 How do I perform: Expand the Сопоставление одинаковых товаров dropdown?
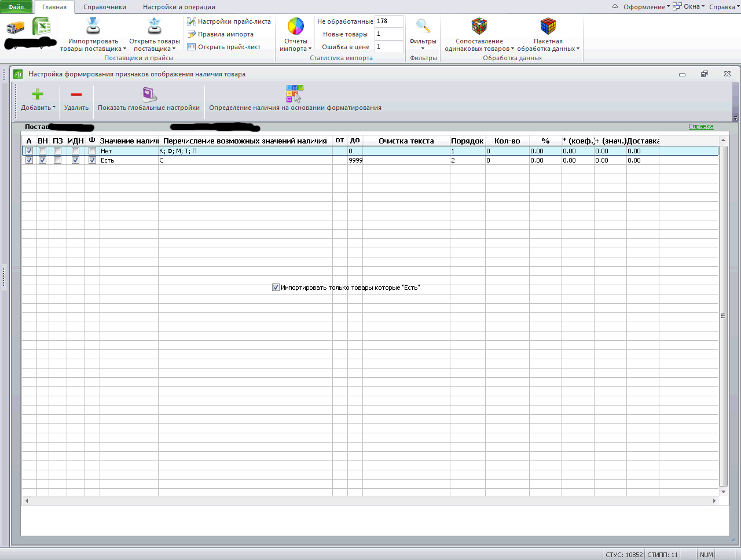pos(512,49)
